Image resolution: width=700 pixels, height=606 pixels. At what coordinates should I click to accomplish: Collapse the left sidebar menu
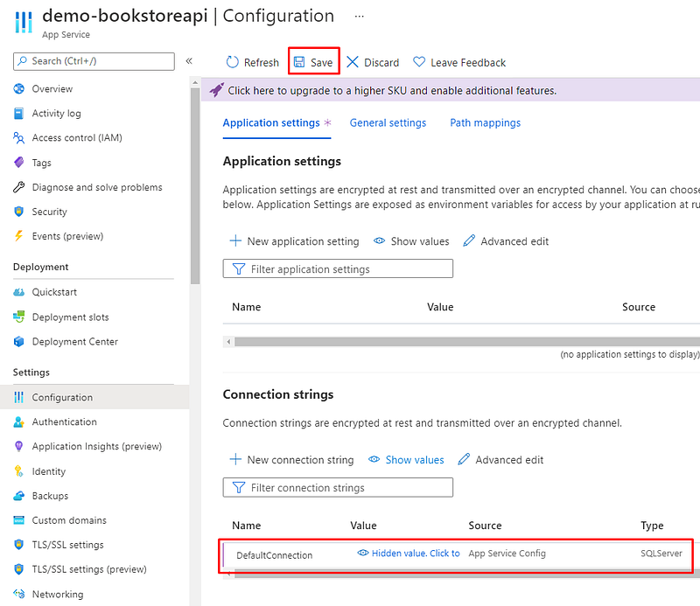pos(189,61)
